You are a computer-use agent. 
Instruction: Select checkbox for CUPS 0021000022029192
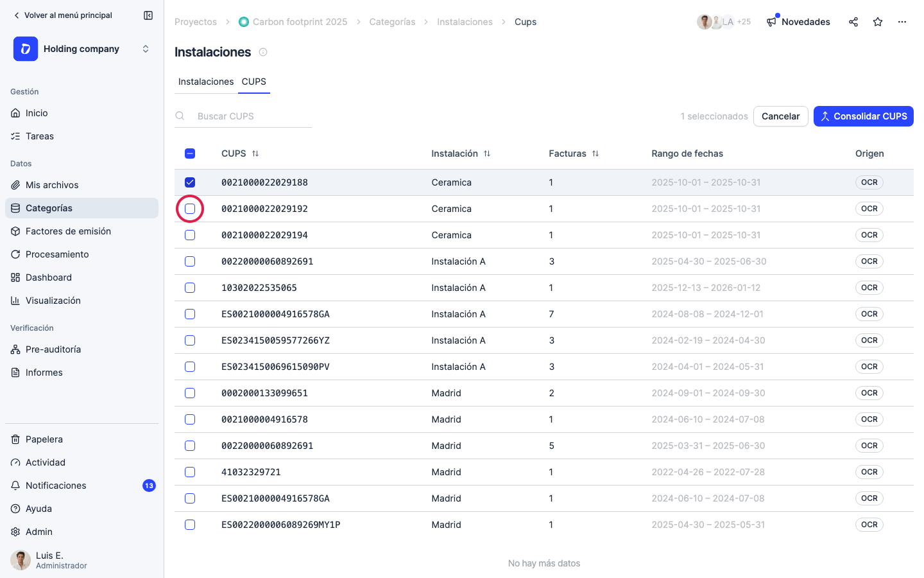(190, 209)
